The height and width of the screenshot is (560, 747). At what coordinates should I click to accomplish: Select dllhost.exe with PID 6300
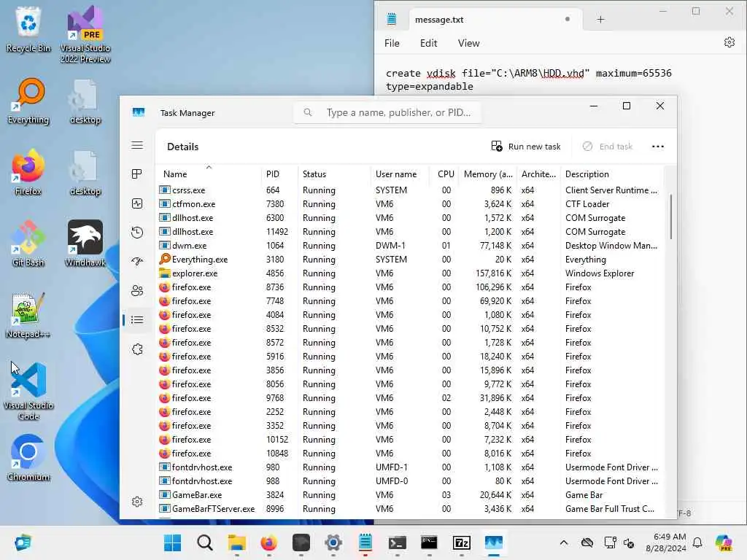[x=410, y=217]
